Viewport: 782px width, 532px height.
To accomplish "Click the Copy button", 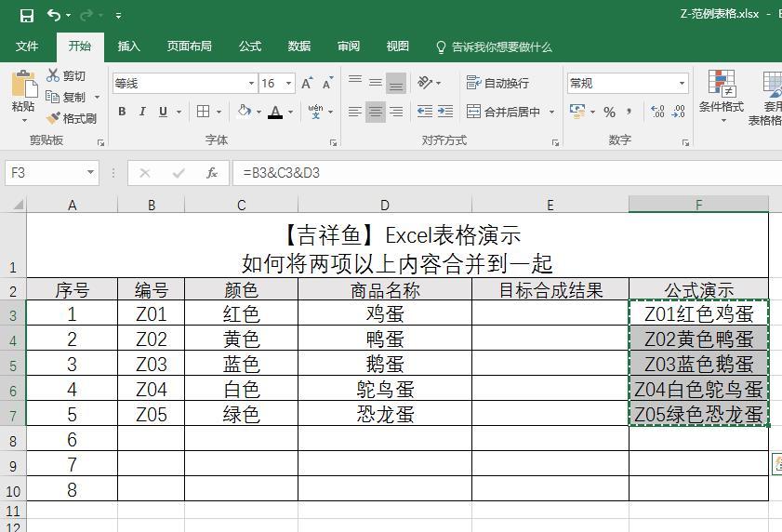I will click(66, 97).
